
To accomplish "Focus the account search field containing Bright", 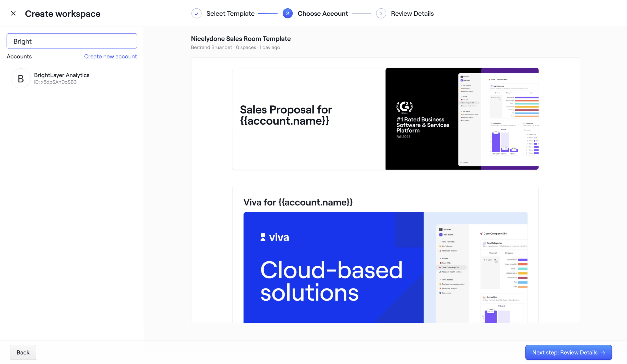I will pyautogui.click(x=72, y=41).
